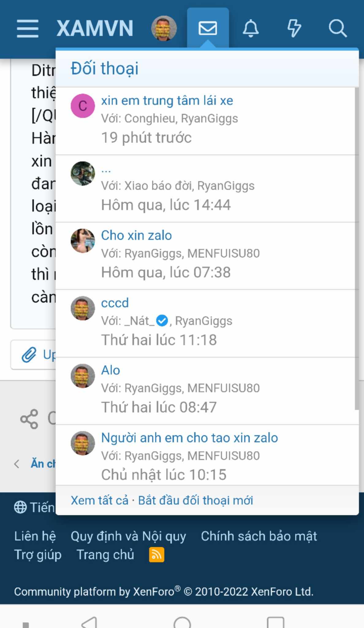Open 'Chính sách bảo mật' footer link
Viewport: 364px width, 628px height.
point(259,536)
